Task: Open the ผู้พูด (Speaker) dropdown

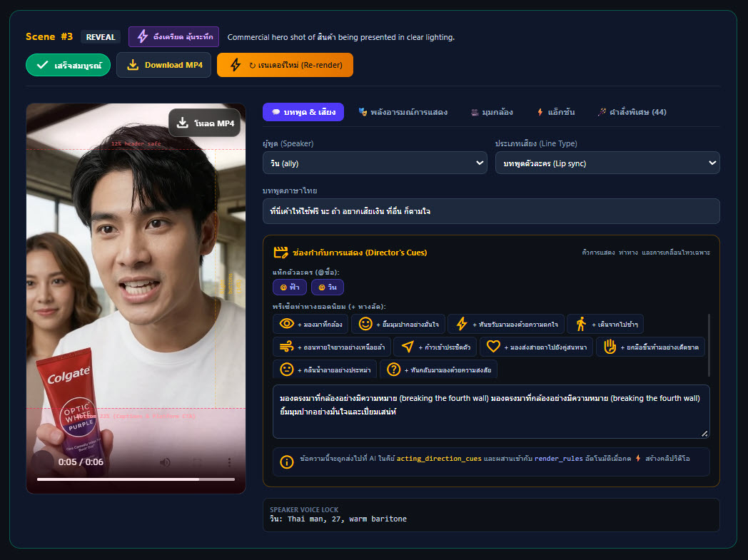Action: (x=375, y=163)
